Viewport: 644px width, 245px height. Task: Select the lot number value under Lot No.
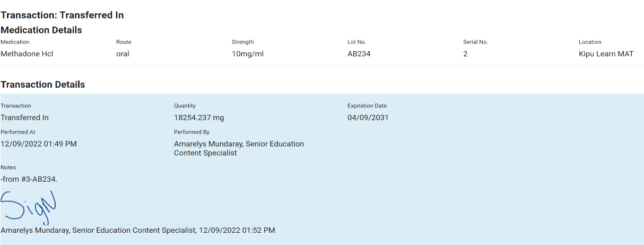pyautogui.click(x=359, y=54)
